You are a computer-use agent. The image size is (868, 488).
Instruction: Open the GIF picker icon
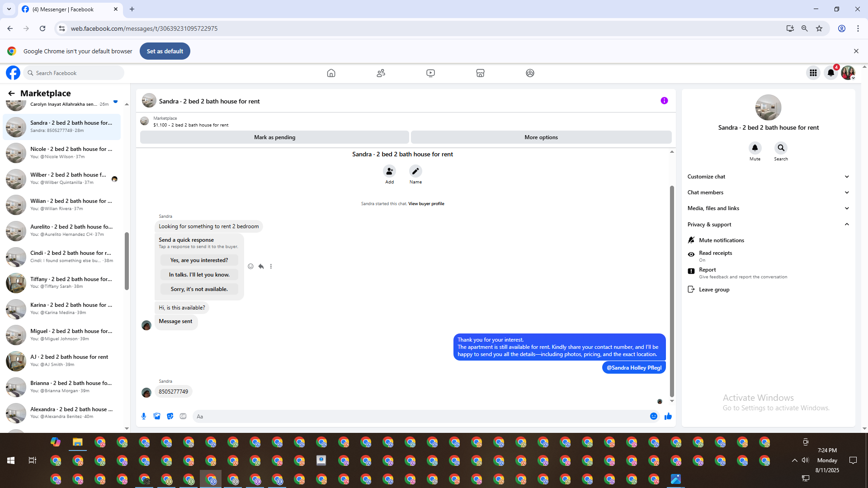[x=183, y=416]
